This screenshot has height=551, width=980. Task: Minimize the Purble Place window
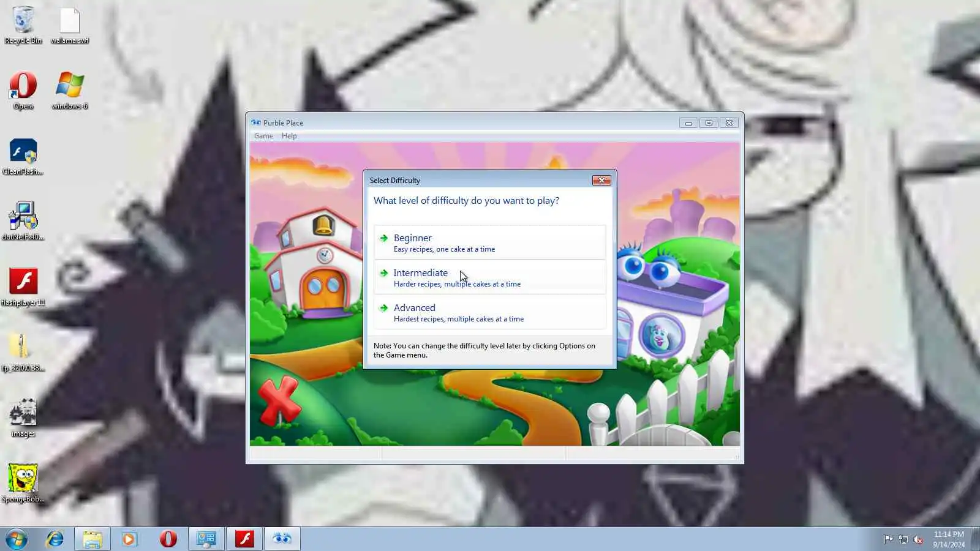point(688,123)
